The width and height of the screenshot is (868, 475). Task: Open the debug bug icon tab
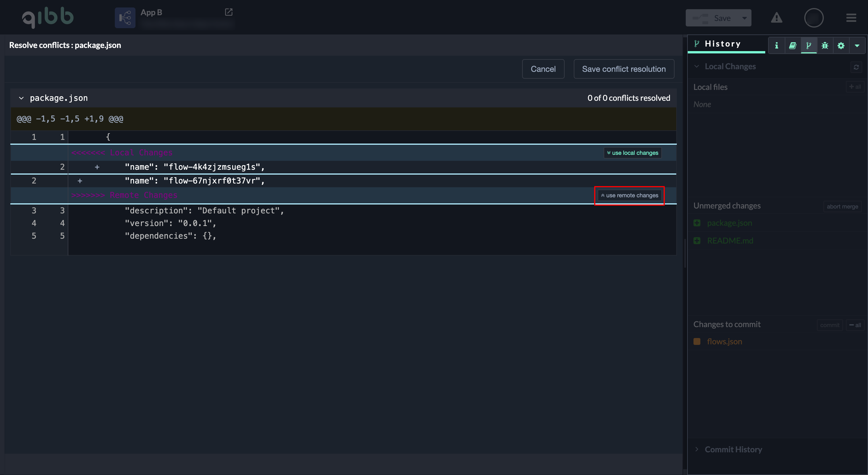[825, 45]
